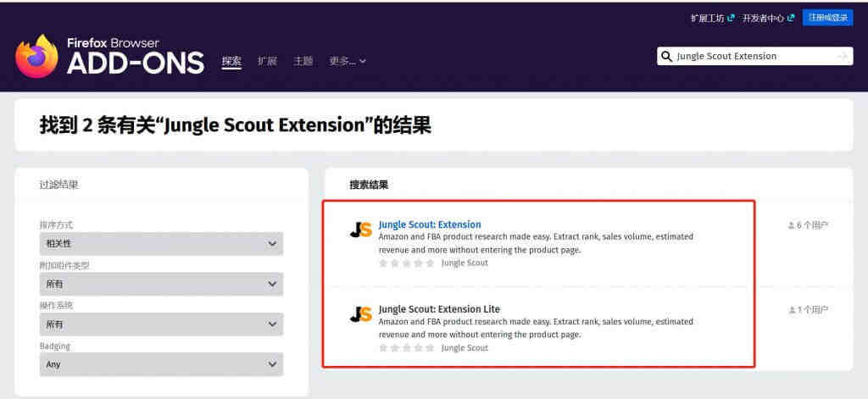Click the 过滤结果 heading

(58, 185)
